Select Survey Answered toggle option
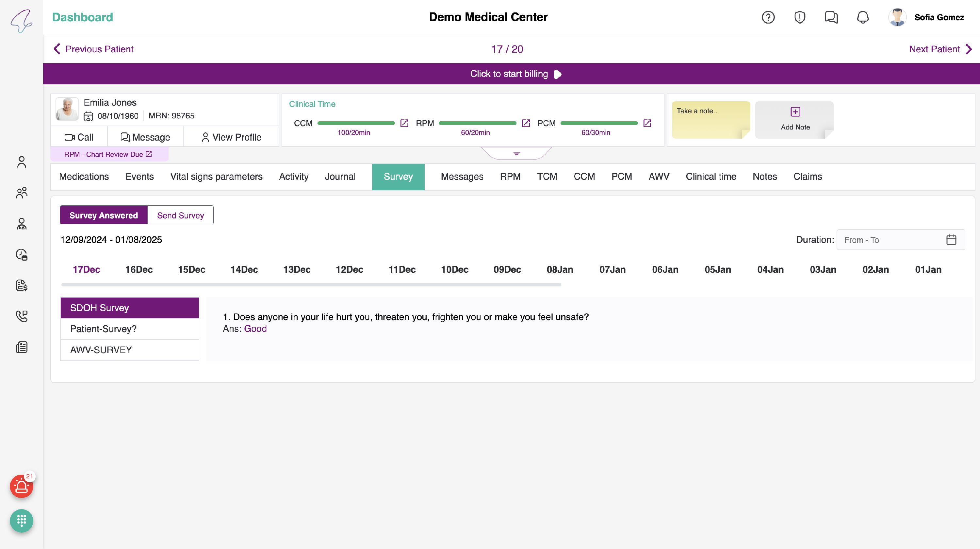The width and height of the screenshot is (980, 549). click(x=104, y=215)
